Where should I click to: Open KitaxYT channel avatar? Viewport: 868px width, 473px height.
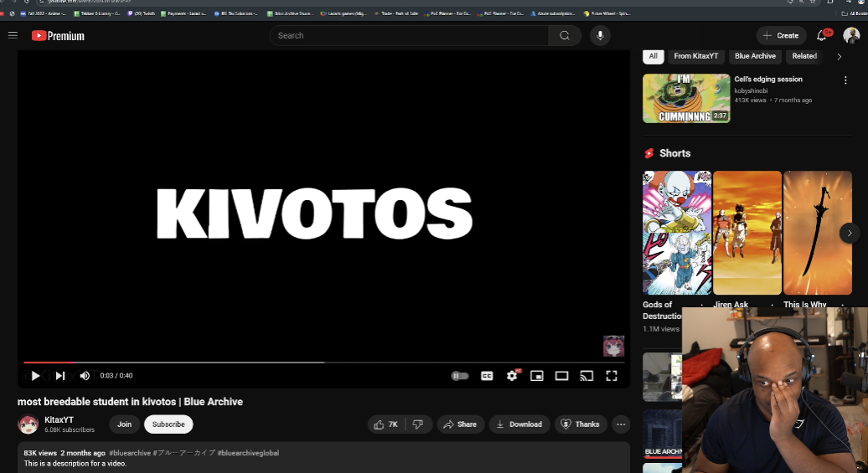[28, 424]
